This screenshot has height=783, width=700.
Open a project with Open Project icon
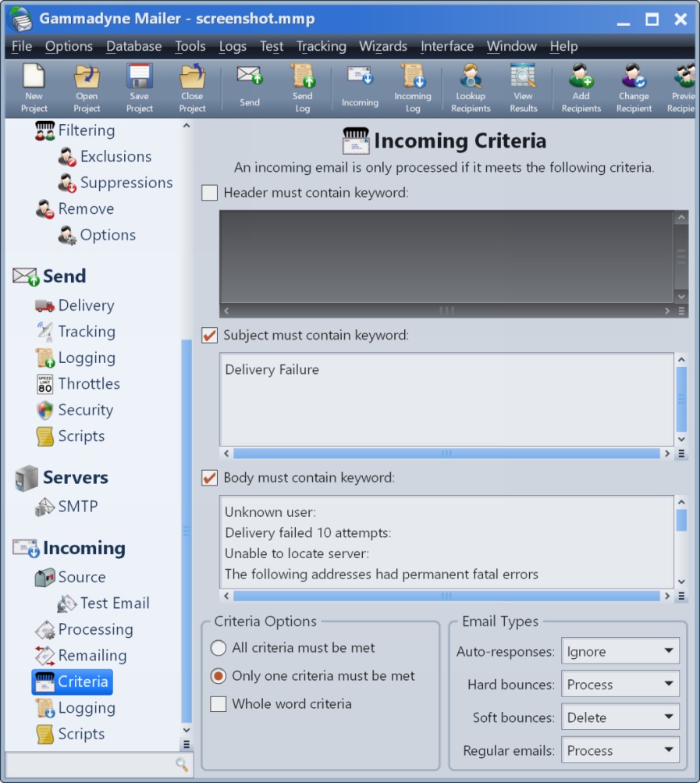(x=87, y=87)
